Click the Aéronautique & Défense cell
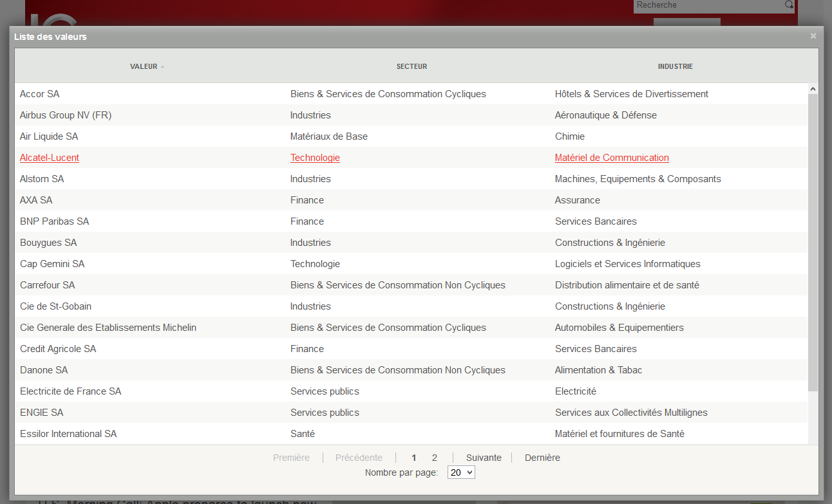Viewport: 832px width, 504px height. pyautogui.click(x=606, y=115)
